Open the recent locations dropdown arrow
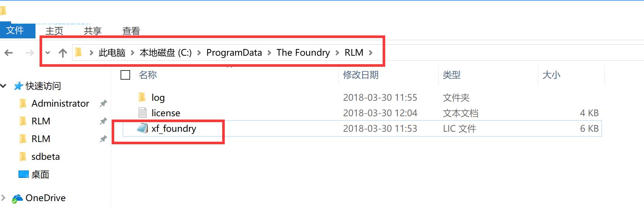Image resolution: width=644 pixels, height=207 pixels. [48, 53]
